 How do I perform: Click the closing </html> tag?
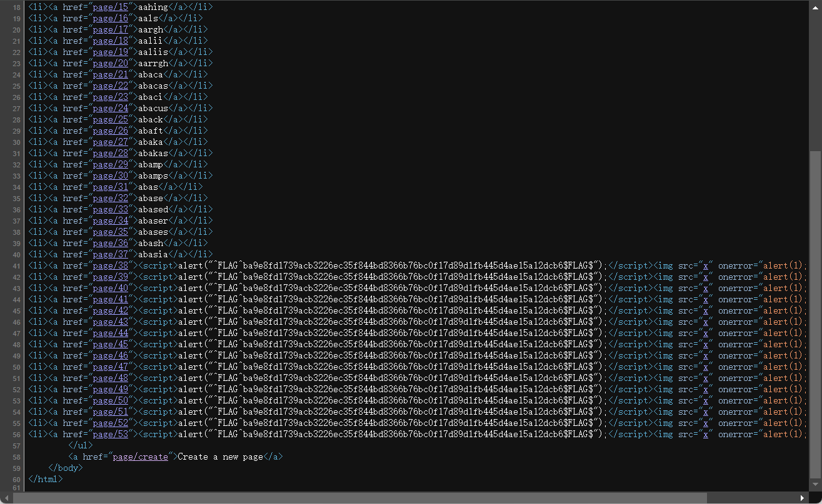pos(46,479)
